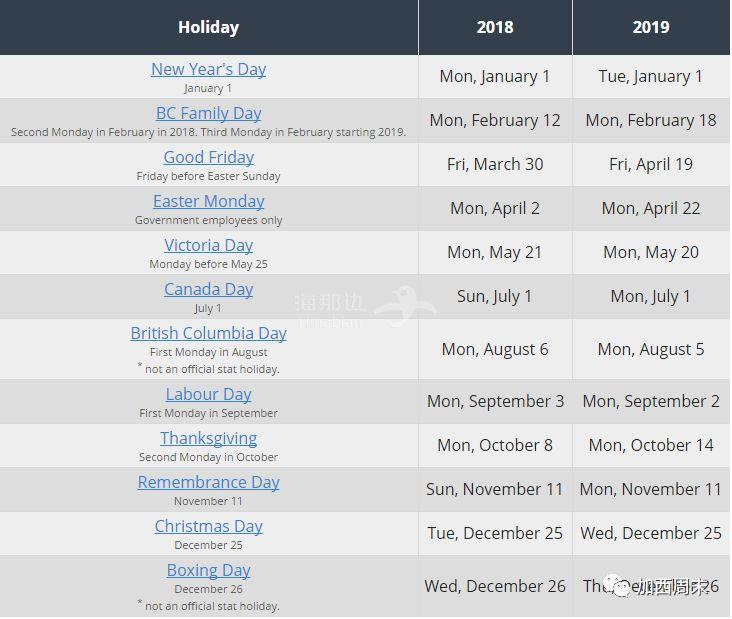Open the Labour Day link

click(209, 394)
